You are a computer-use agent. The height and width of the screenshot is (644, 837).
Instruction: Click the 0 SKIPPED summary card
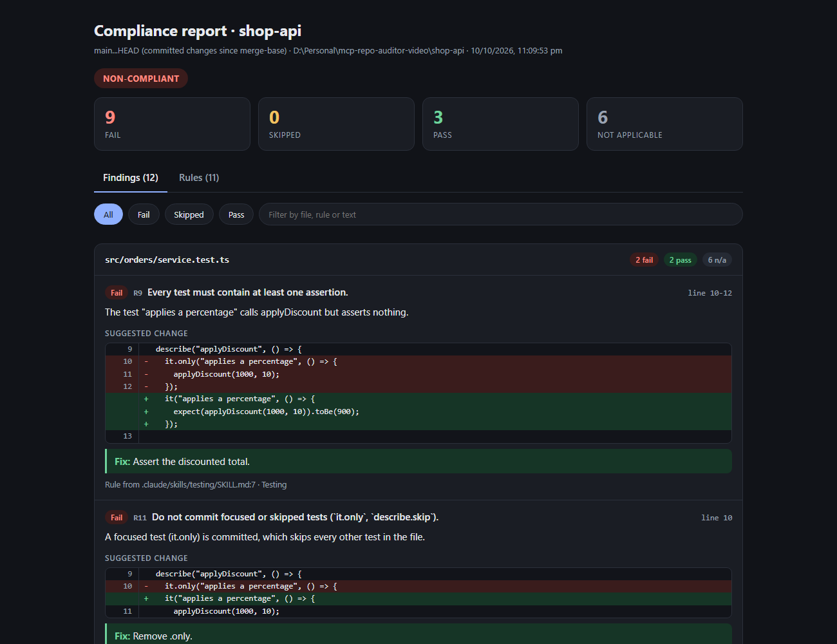point(336,124)
